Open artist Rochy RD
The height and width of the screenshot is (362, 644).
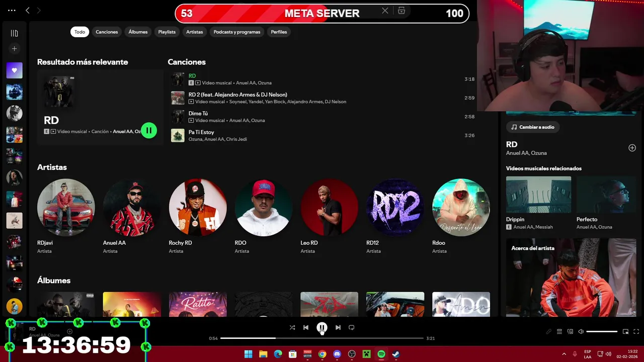198,216
